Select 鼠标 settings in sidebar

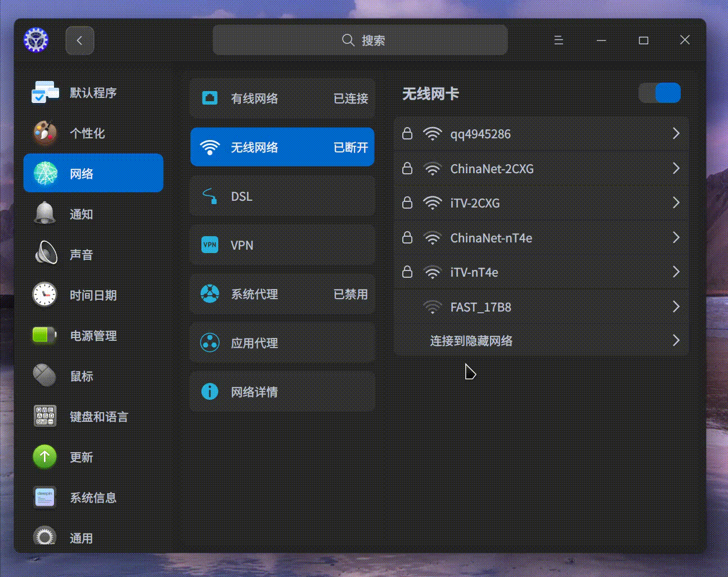[81, 376]
